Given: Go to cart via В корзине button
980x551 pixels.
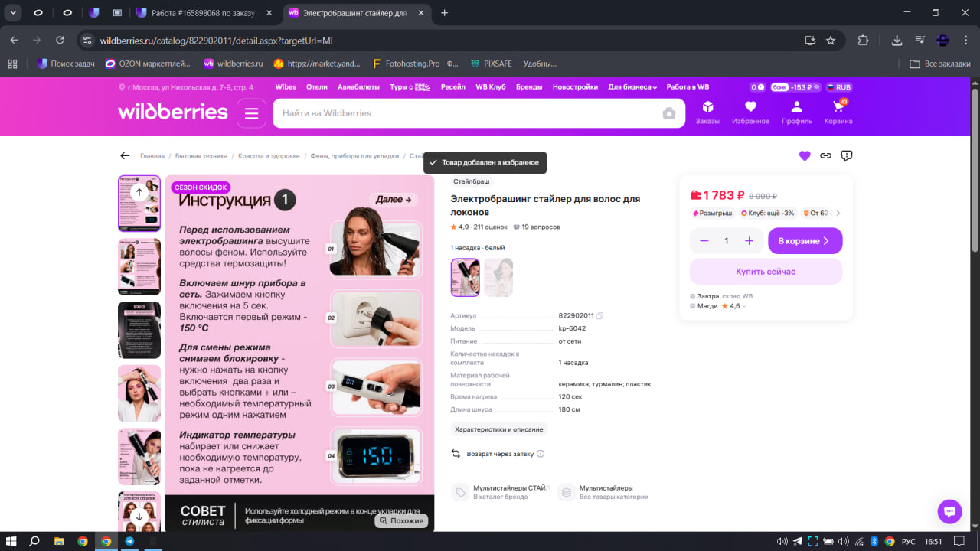Looking at the screenshot, I should [805, 241].
